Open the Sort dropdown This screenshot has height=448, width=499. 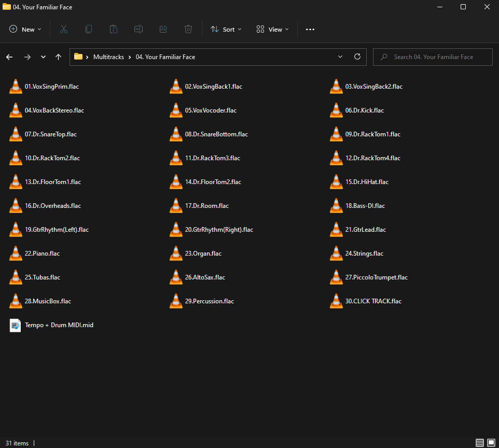[226, 29]
